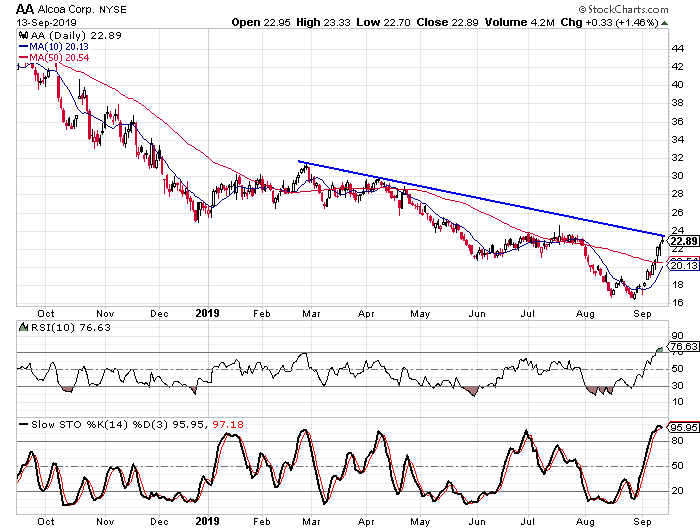Click the 76.63 RSI value tag
This screenshot has height=530, width=700.
682,348
